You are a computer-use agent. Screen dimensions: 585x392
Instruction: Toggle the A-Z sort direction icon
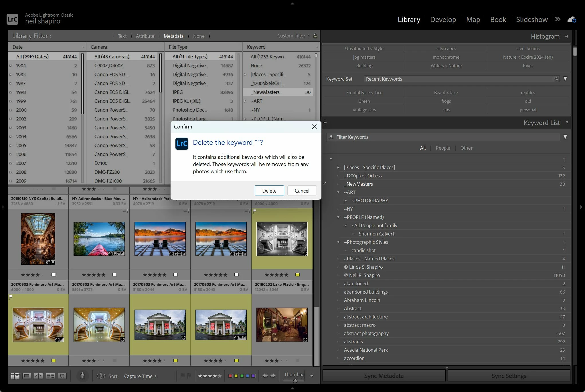click(x=101, y=376)
